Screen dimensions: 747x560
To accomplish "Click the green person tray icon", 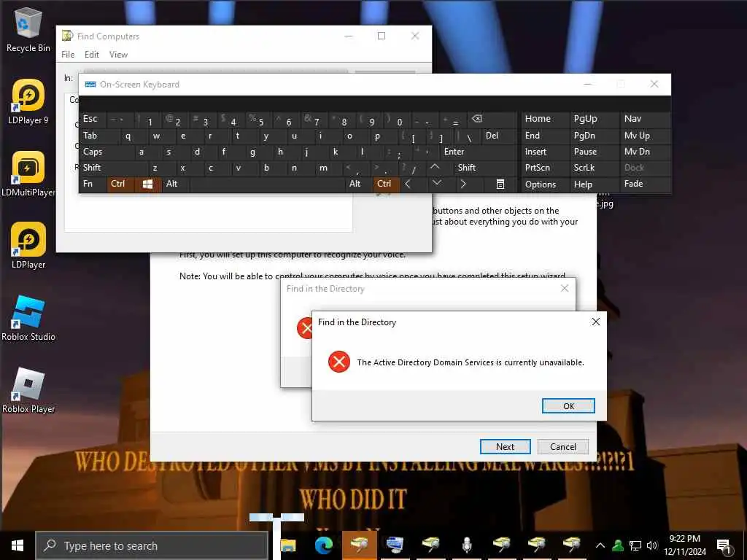I will pyautogui.click(x=618, y=545).
